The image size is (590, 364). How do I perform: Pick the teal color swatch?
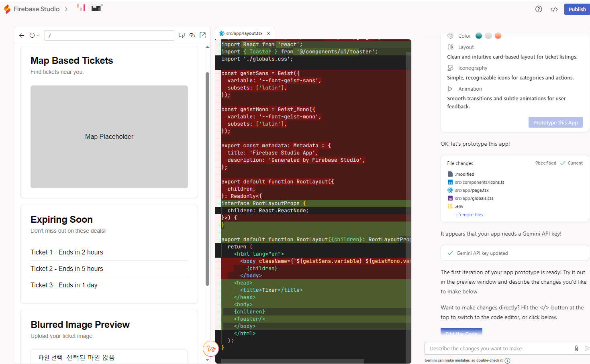pos(479,36)
